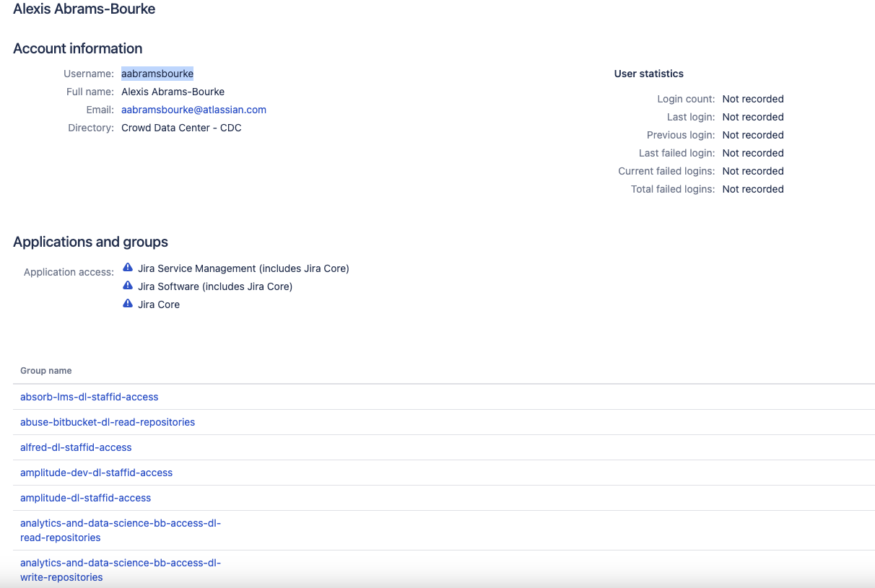Viewport: 875px width, 588px height.
Task: Open analytics-and-data-science-bb-access-dl-write-repositories group
Action: pos(121,570)
